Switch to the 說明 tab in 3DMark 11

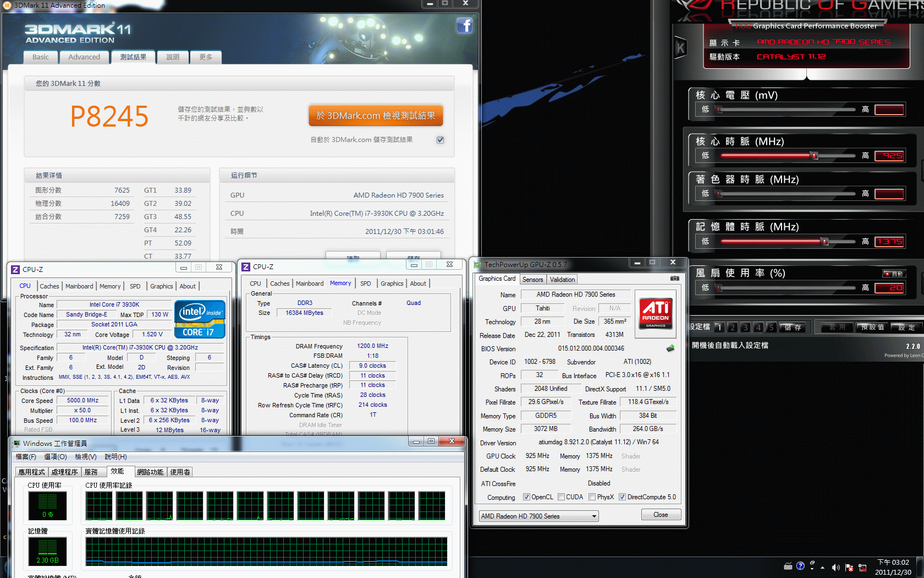pos(173,57)
